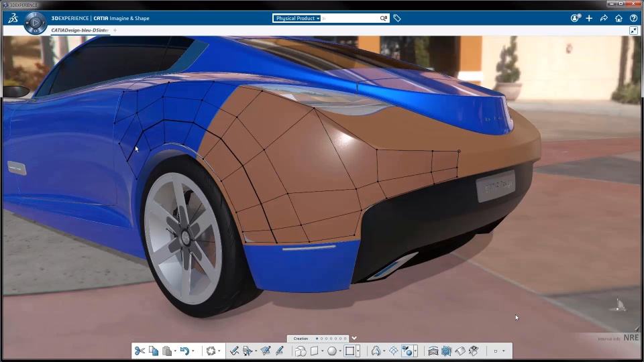This screenshot has width=644, height=362.
Task: Switch to the CATIADesign-bleu-DSinter tab
Action: (x=80, y=30)
